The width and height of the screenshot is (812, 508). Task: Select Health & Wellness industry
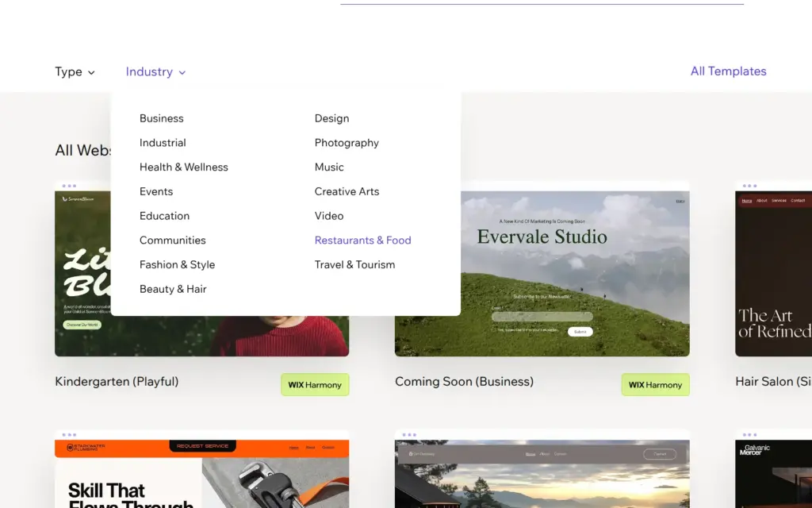click(x=184, y=167)
